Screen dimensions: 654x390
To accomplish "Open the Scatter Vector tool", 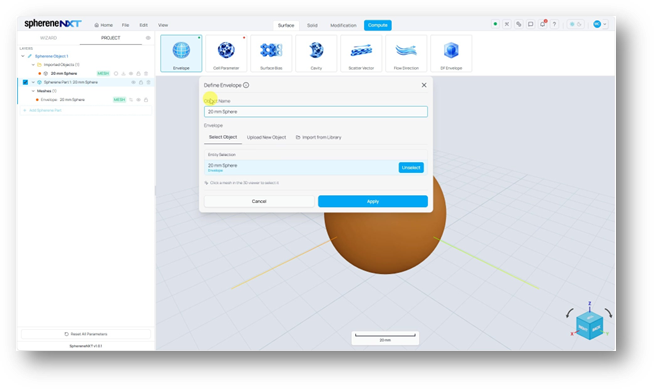I will click(x=361, y=53).
